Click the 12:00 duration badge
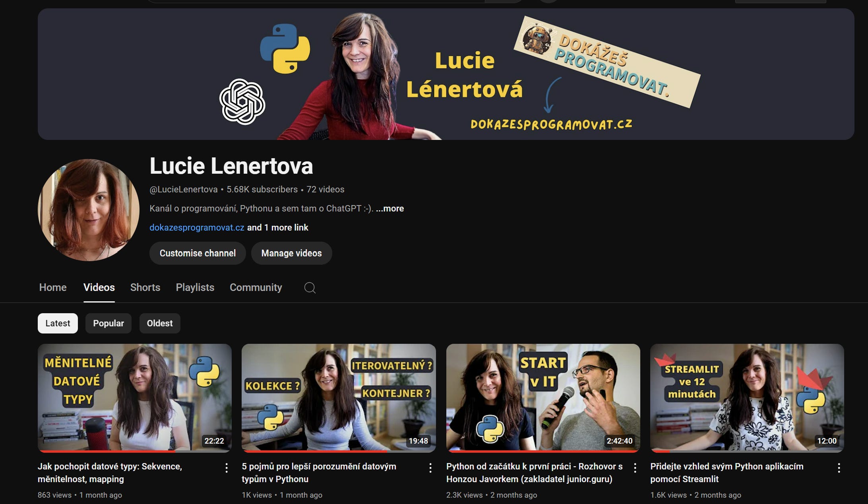 pyautogui.click(x=827, y=441)
